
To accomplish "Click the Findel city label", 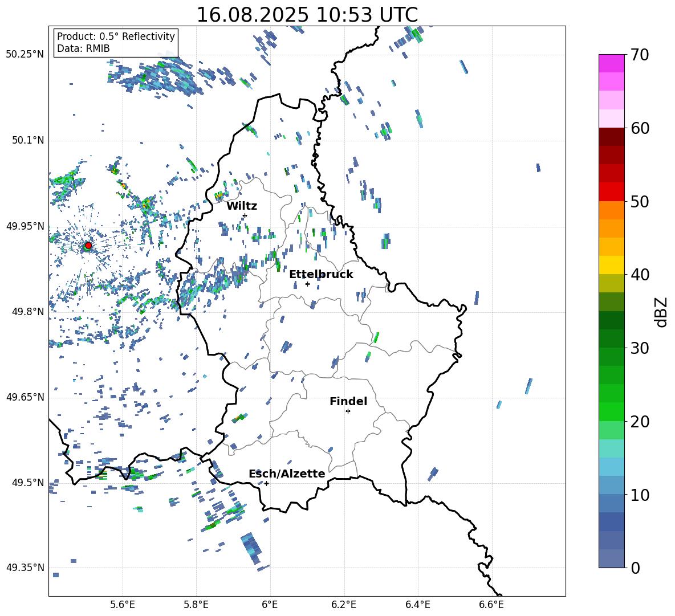I will tap(348, 401).
